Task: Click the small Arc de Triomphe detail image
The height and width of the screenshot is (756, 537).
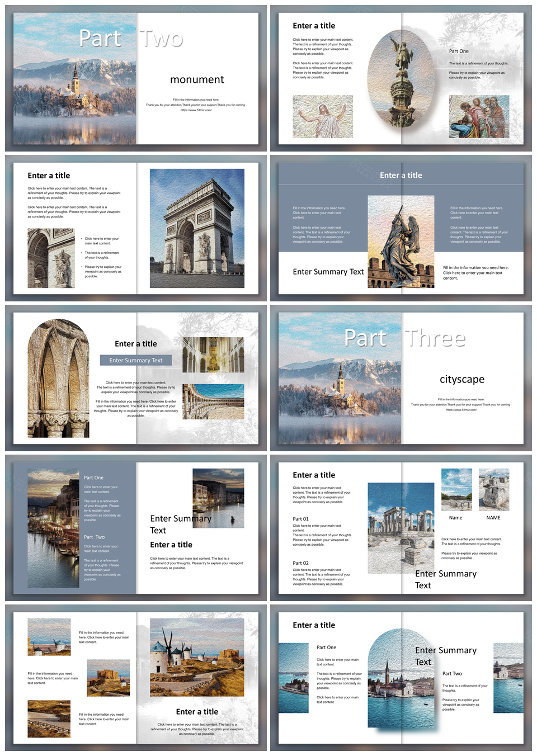Action: 51,258
